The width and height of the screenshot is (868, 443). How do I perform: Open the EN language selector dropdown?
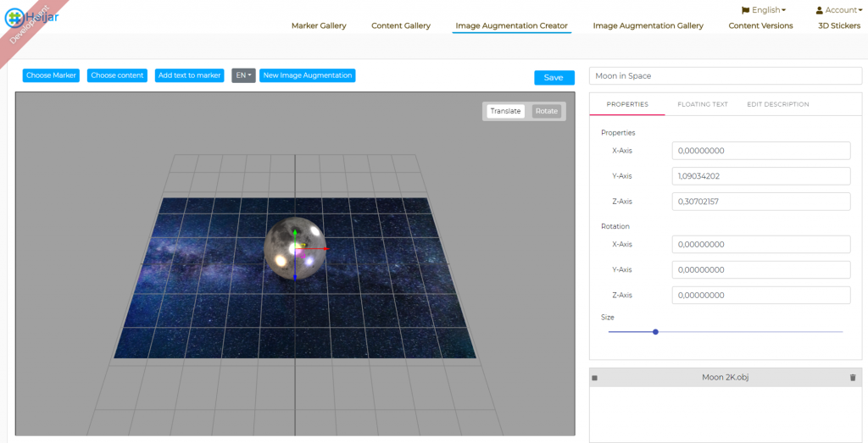tap(243, 75)
